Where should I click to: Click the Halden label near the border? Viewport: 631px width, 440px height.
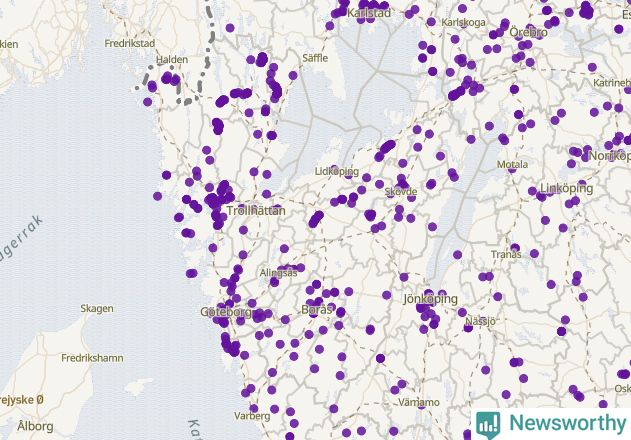172,60
